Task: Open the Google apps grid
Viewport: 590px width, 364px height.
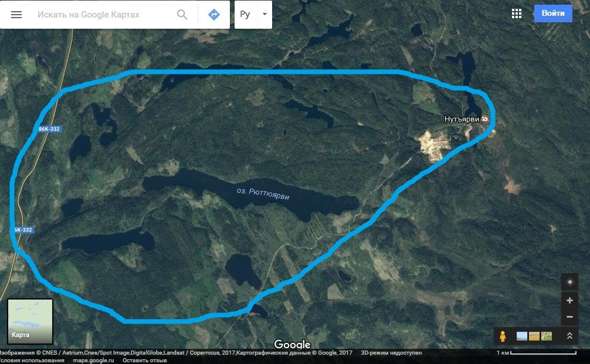Action: pyautogui.click(x=517, y=13)
